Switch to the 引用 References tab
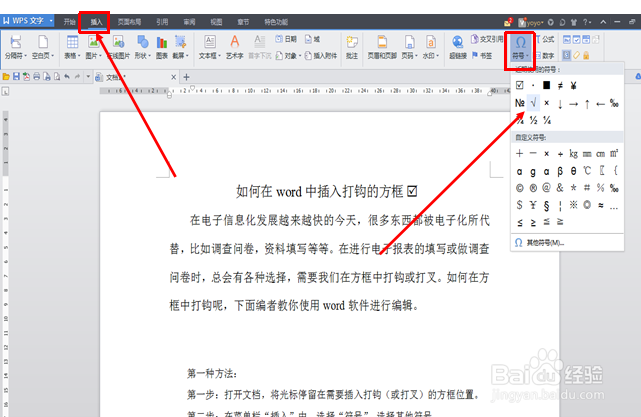The height and width of the screenshot is (417, 641). point(162,22)
